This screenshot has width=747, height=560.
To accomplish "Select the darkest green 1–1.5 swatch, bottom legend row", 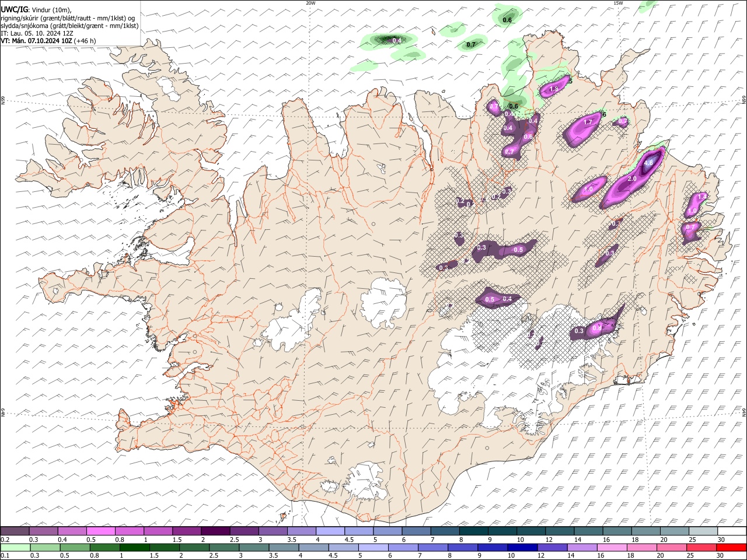I will (134, 547).
